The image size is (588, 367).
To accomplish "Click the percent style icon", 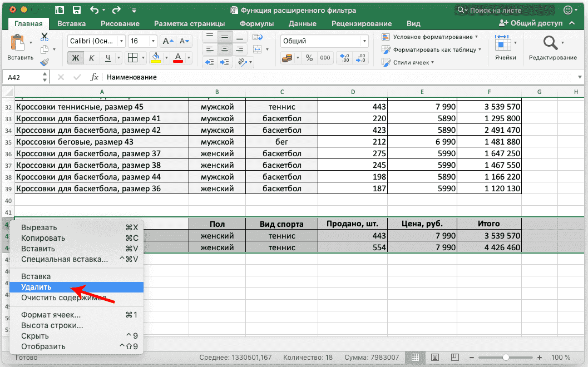I will (x=309, y=58).
